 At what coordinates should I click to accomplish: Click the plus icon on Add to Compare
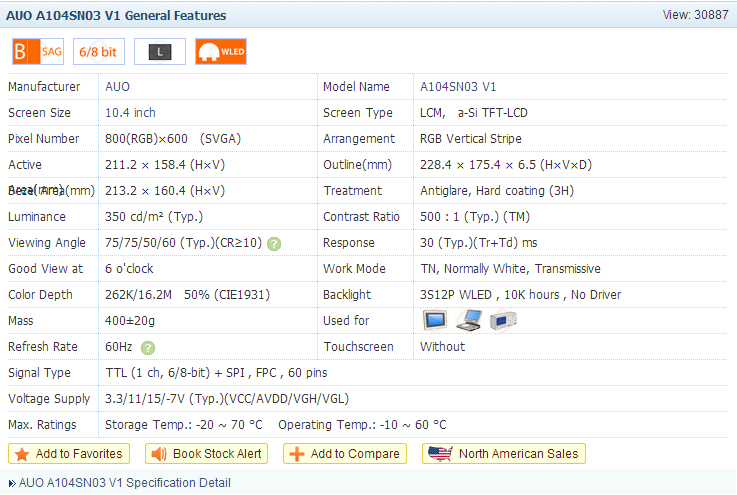(297, 454)
